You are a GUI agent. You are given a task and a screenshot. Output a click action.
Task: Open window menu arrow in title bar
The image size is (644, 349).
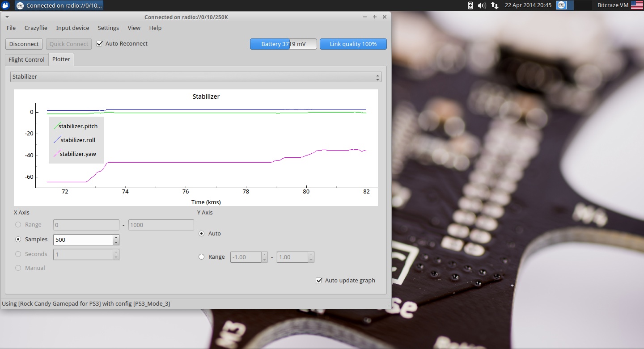point(7,17)
